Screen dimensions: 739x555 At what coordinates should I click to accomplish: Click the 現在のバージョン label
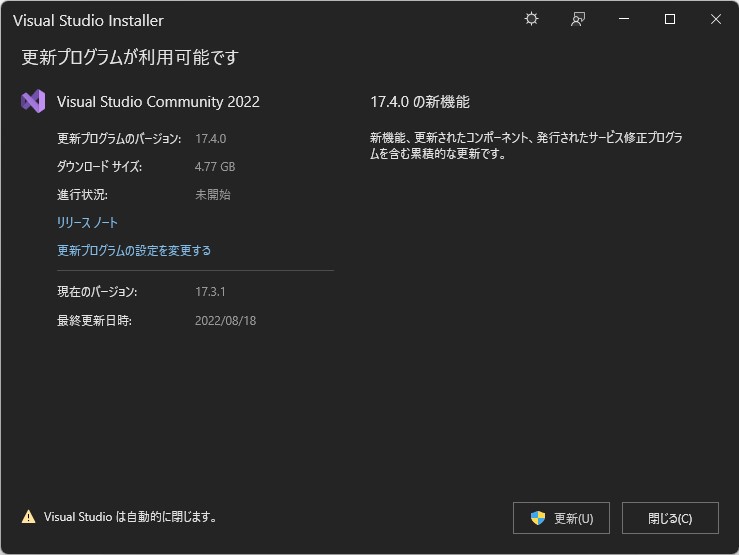pyautogui.click(x=97, y=292)
